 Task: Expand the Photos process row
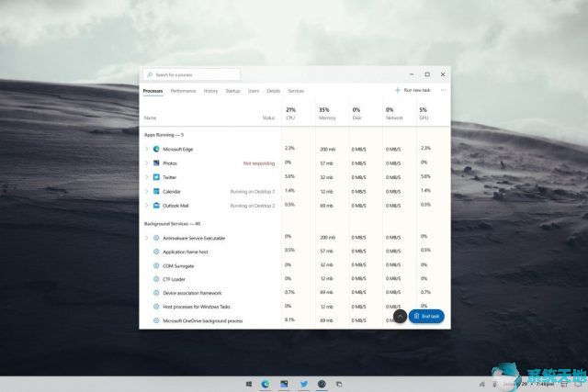click(147, 163)
